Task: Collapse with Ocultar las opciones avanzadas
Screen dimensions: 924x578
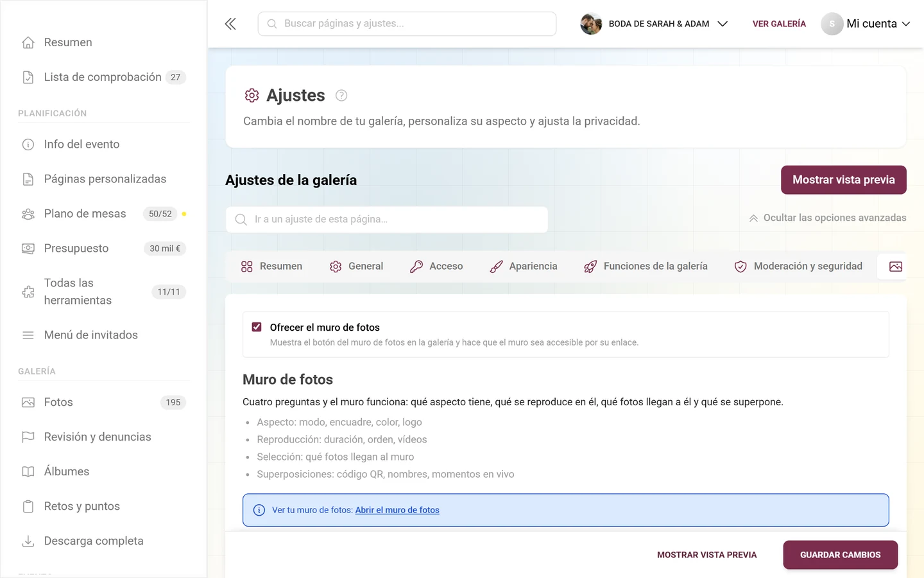Action: click(827, 218)
